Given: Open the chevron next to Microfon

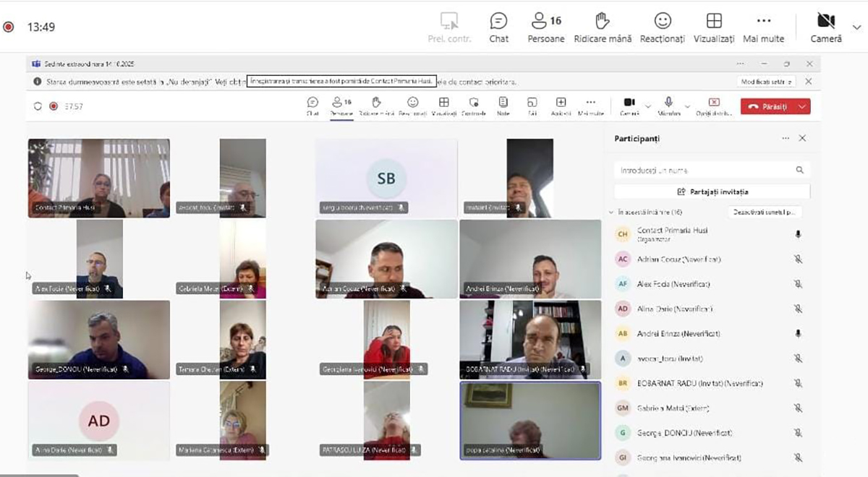Looking at the screenshot, I should [687, 106].
